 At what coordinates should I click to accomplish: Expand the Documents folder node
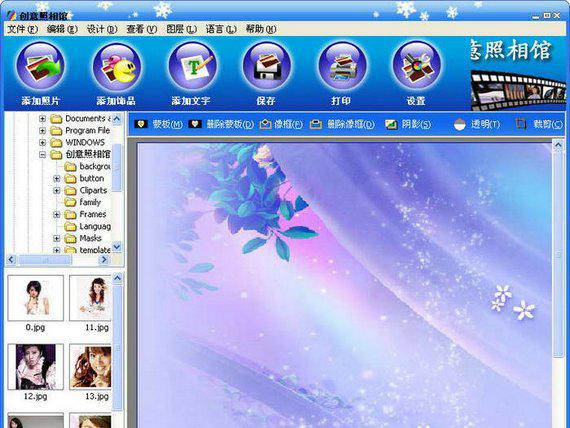[x=42, y=119]
